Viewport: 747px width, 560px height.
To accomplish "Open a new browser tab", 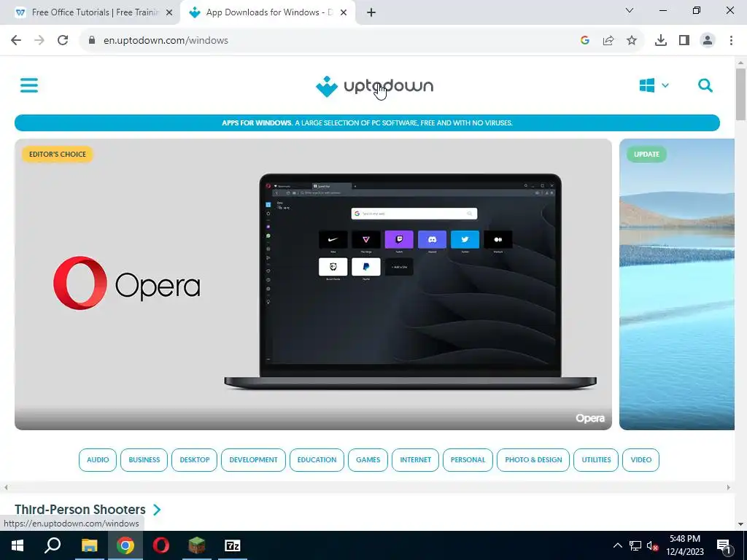I will click(x=371, y=12).
